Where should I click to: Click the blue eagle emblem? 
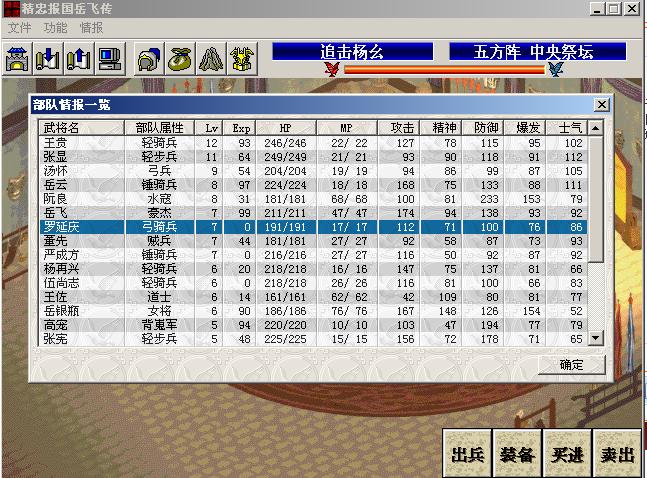(x=555, y=69)
